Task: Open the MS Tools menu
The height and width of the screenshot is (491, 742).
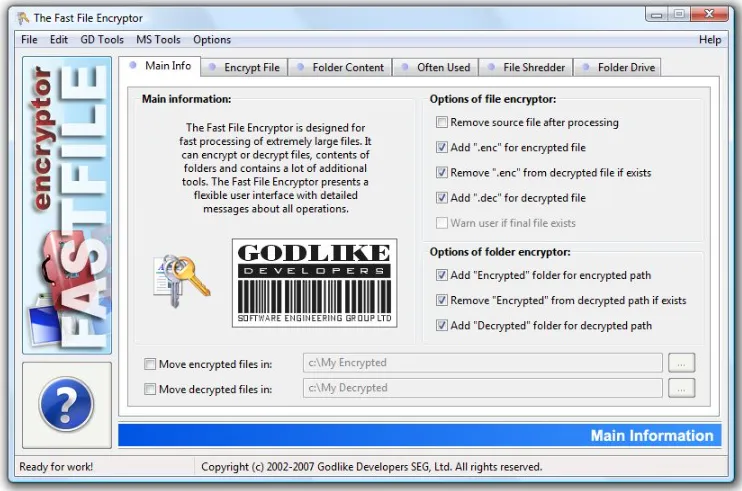Action: click(x=158, y=40)
